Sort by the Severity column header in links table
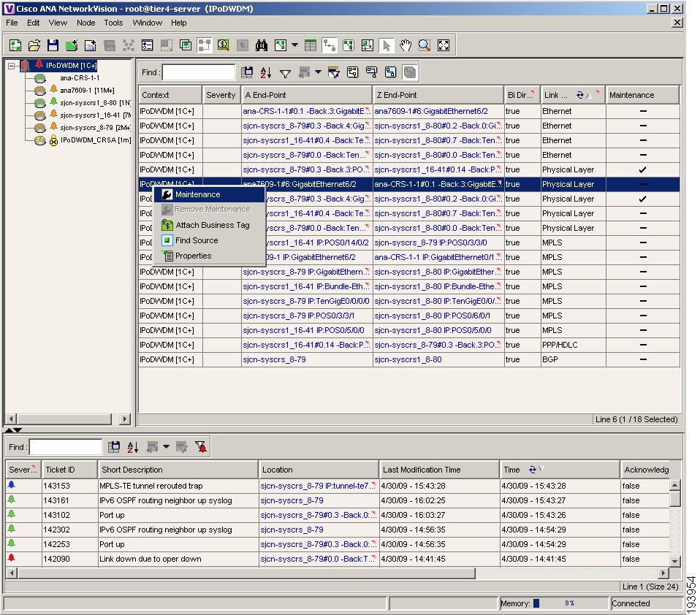This screenshot has width=700, height=615. [222, 95]
